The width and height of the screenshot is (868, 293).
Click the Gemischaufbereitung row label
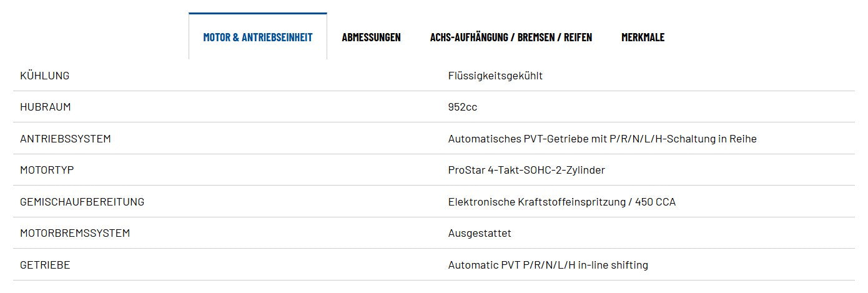[82, 202]
